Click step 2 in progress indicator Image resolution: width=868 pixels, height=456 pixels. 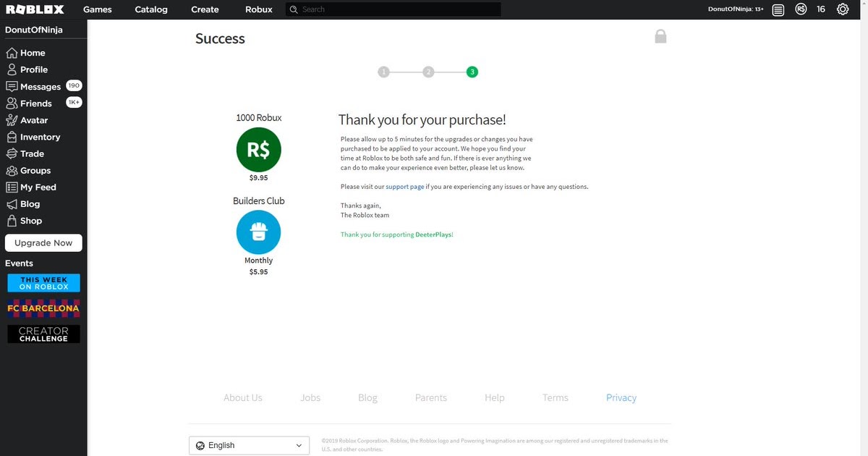coord(428,72)
